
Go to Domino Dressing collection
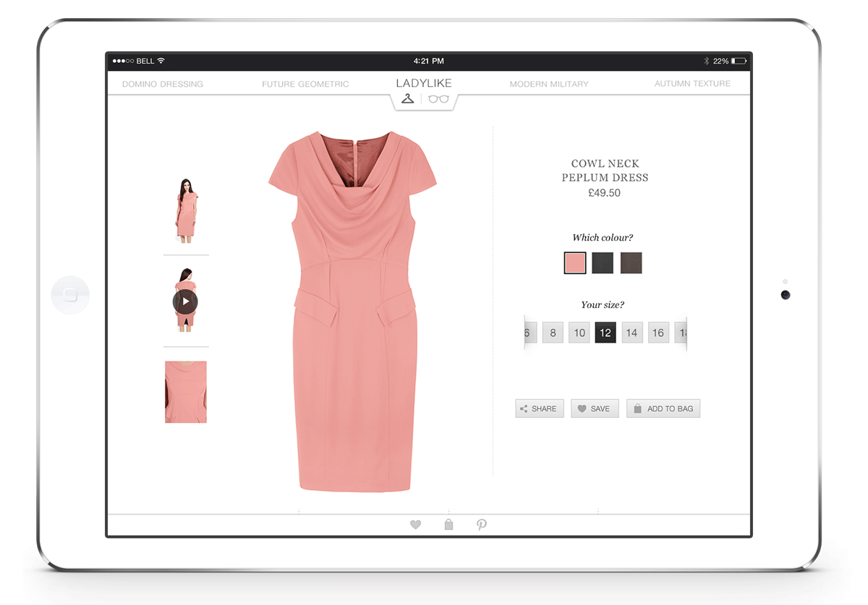pos(163,84)
